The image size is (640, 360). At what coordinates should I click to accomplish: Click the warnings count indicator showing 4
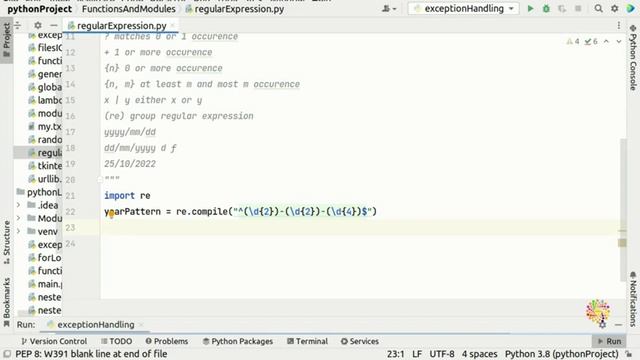573,41
